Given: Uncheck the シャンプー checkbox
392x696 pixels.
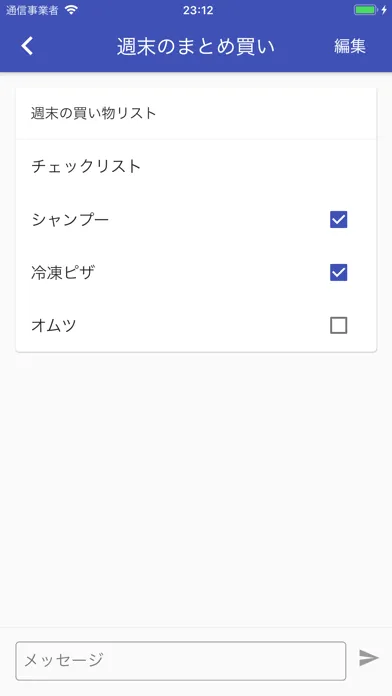Looking at the screenshot, I should [338, 219].
